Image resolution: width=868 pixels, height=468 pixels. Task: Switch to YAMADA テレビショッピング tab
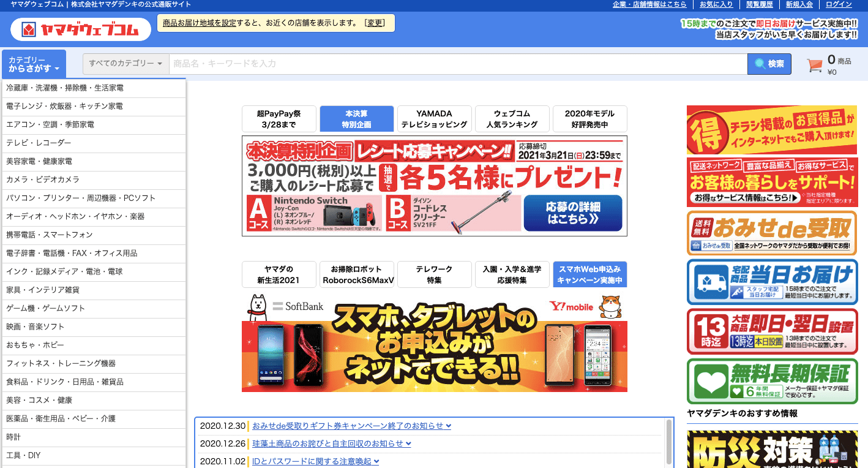coord(435,119)
